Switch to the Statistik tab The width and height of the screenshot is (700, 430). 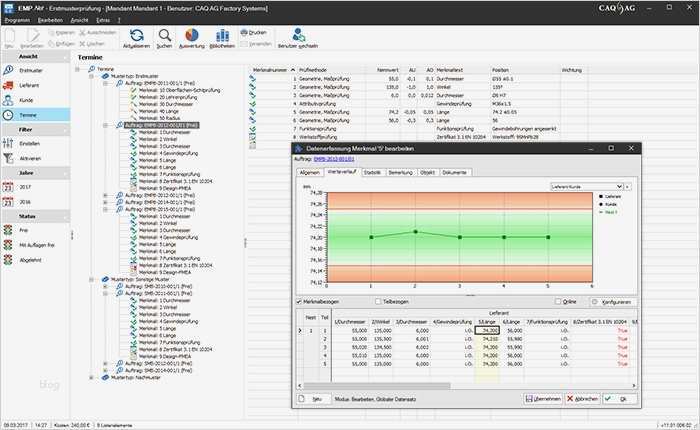(372, 172)
